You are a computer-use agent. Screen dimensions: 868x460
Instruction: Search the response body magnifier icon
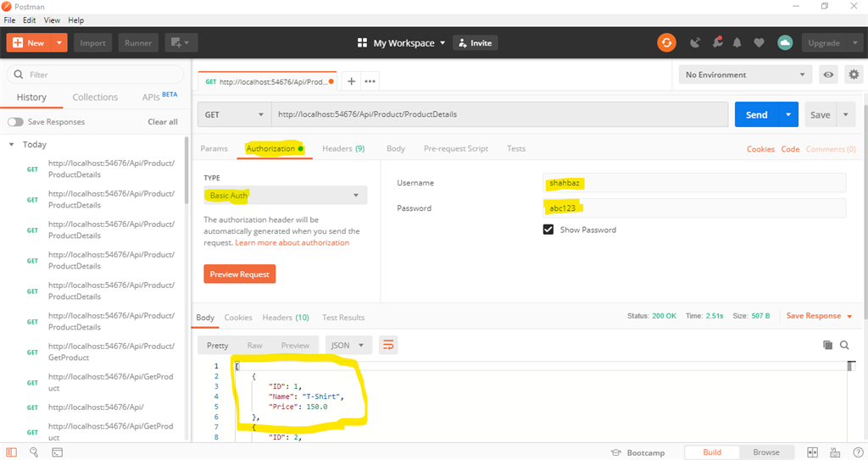click(x=844, y=345)
